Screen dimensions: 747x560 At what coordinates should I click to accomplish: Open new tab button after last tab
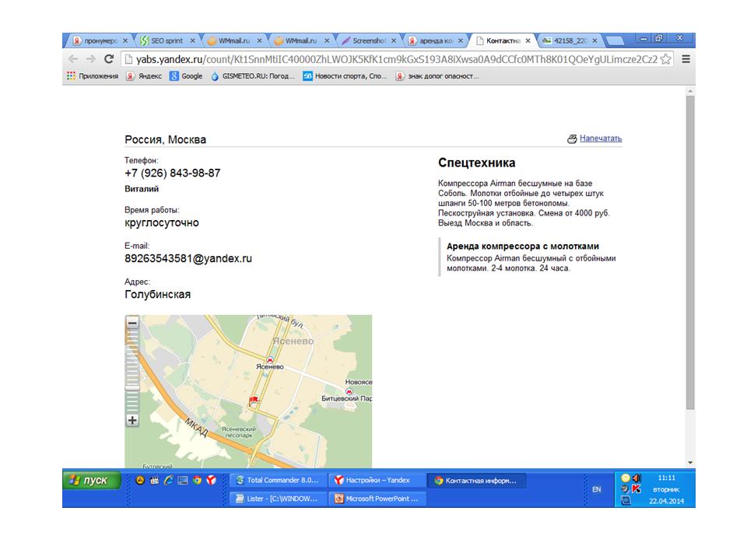(615, 41)
